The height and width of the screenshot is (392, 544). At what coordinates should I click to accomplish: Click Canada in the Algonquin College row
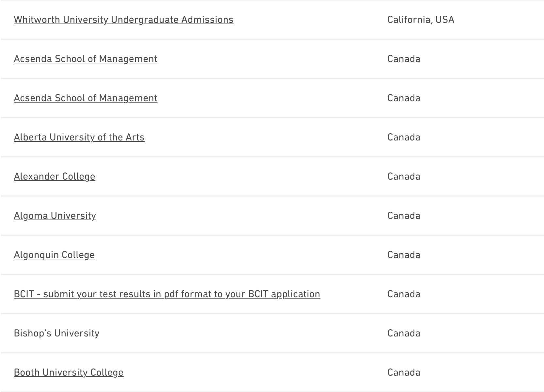click(404, 255)
